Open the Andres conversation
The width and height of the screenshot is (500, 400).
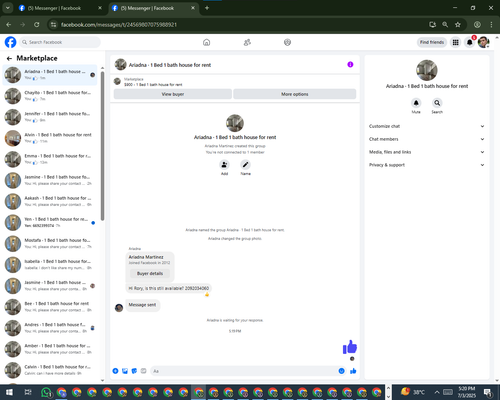tap(50, 328)
